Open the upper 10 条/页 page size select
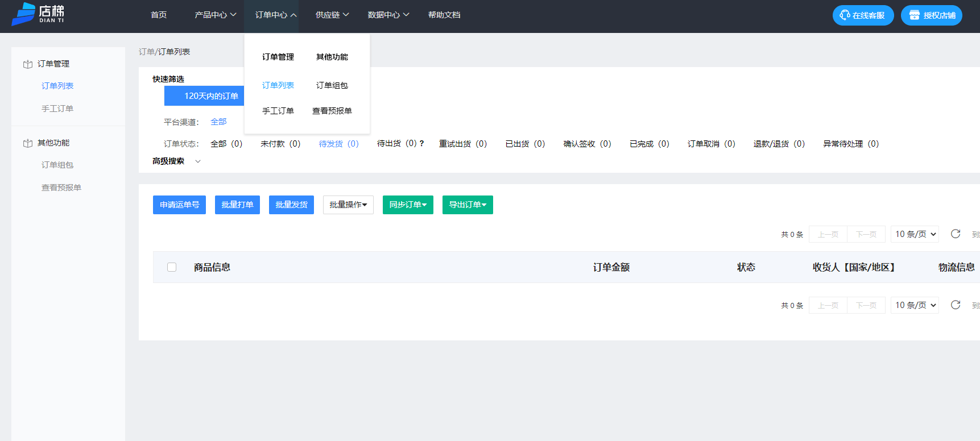 pos(915,234)
